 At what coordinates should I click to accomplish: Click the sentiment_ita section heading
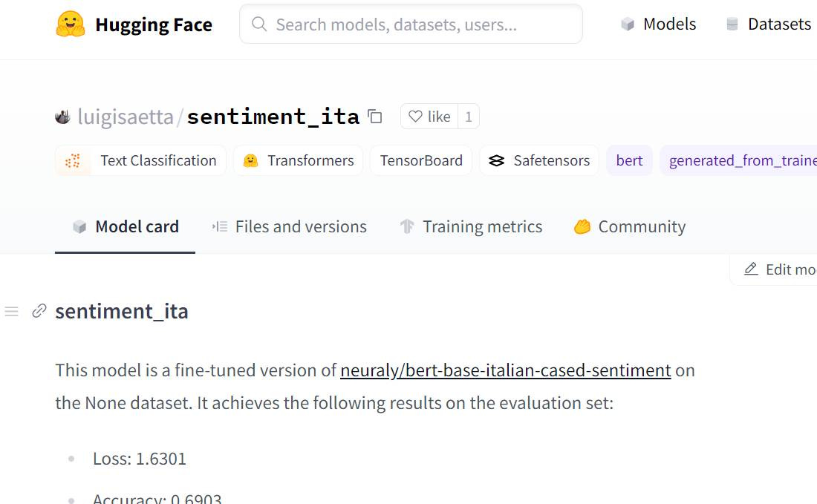(x=122, y=311)
